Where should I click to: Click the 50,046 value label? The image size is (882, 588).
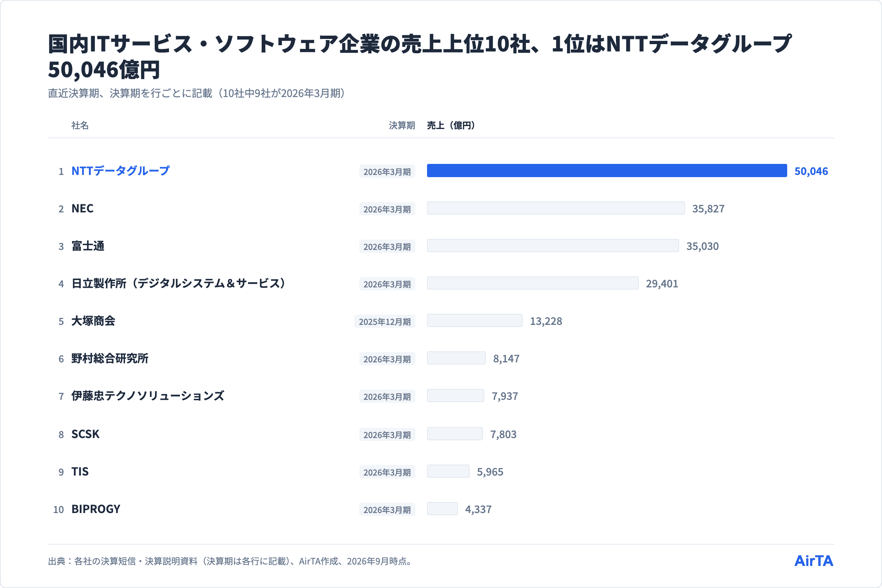tap(811, 171)
